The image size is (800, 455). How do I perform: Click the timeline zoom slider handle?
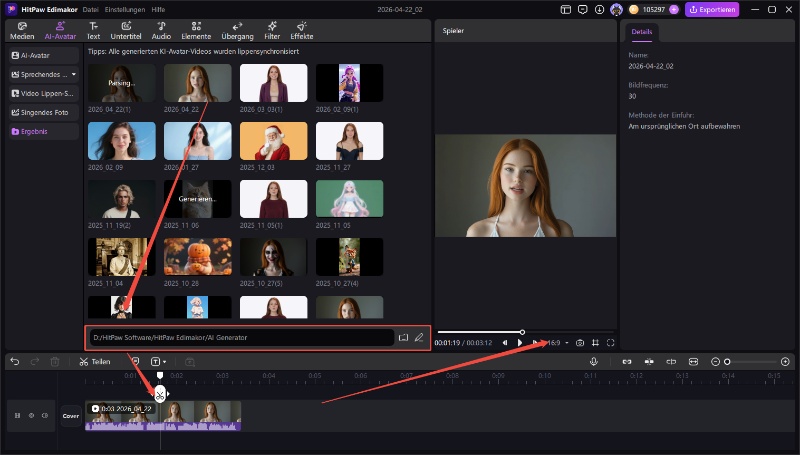[x=727, y=362]
